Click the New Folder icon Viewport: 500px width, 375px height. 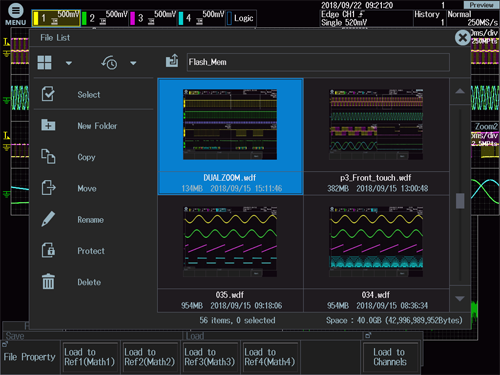[48, 125]
